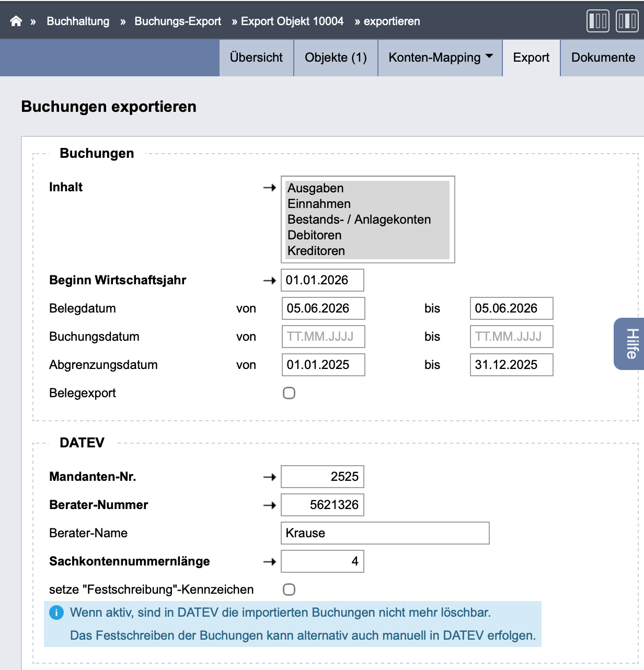Image resolution: width=644 pixels, height=670 pixels.
Task: Enable the Festschreibung-Kennzeichen checkbox
Action: coord(289,590)
